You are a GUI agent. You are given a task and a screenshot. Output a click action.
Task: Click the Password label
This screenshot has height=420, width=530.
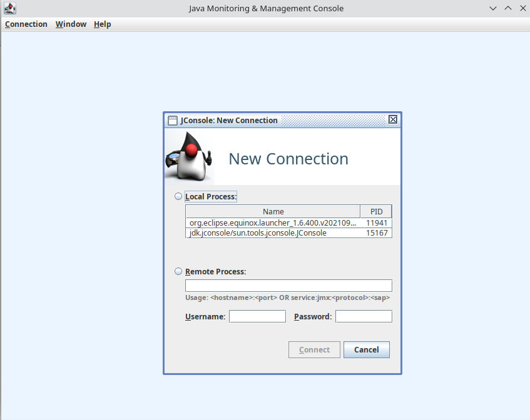313,317
